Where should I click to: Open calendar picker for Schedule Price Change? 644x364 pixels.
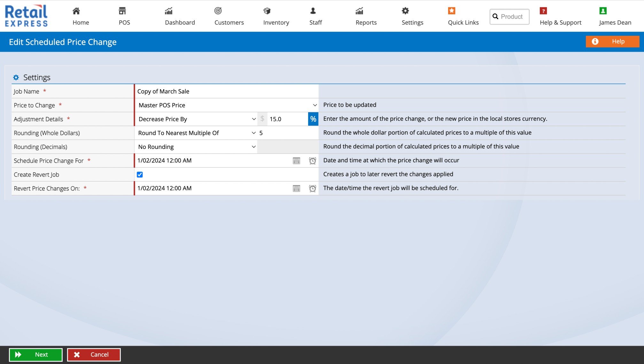296,161
